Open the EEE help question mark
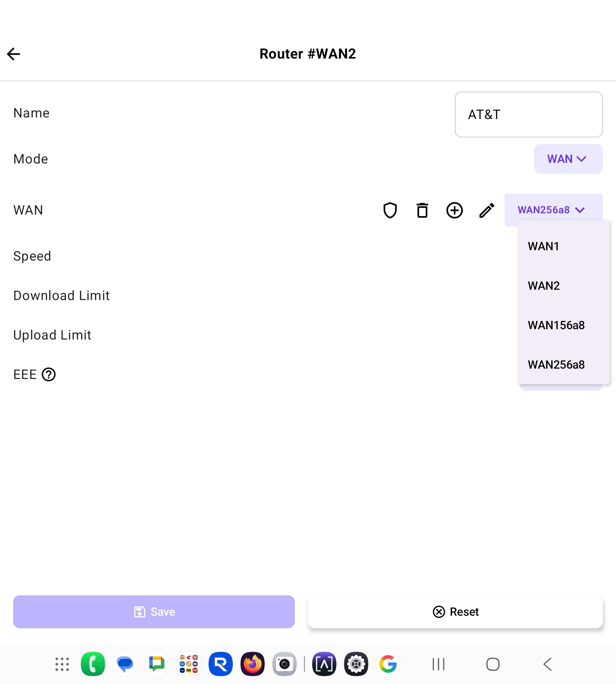 49,375
